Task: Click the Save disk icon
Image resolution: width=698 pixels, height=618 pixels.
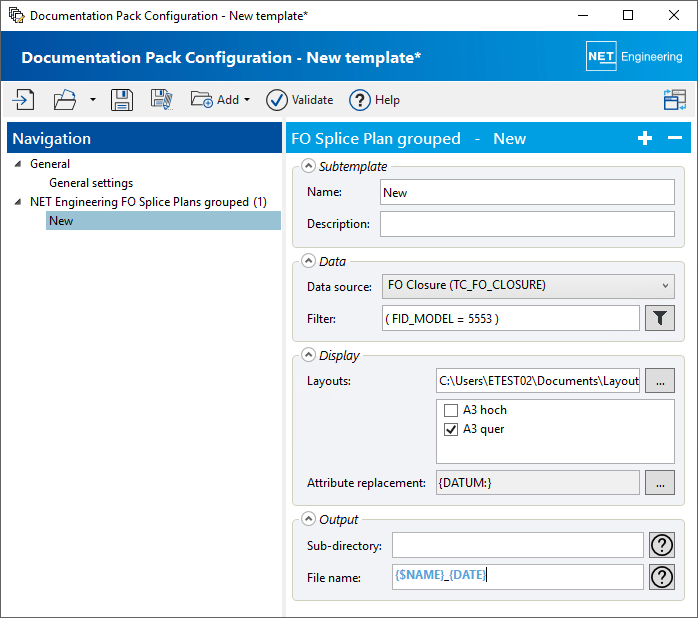Action: pyautogui.click(x=122, y=99)
